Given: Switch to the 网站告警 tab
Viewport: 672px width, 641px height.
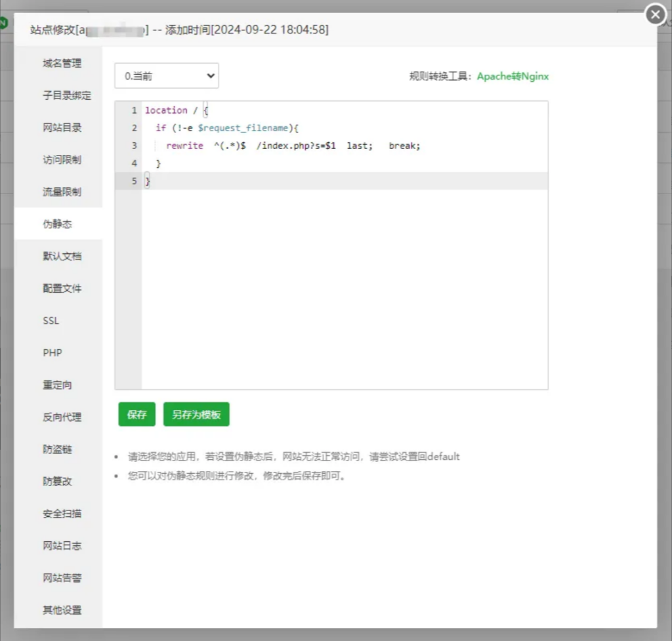Looking at the screenshot, I should pyautogui.click(x=58, y=577).
